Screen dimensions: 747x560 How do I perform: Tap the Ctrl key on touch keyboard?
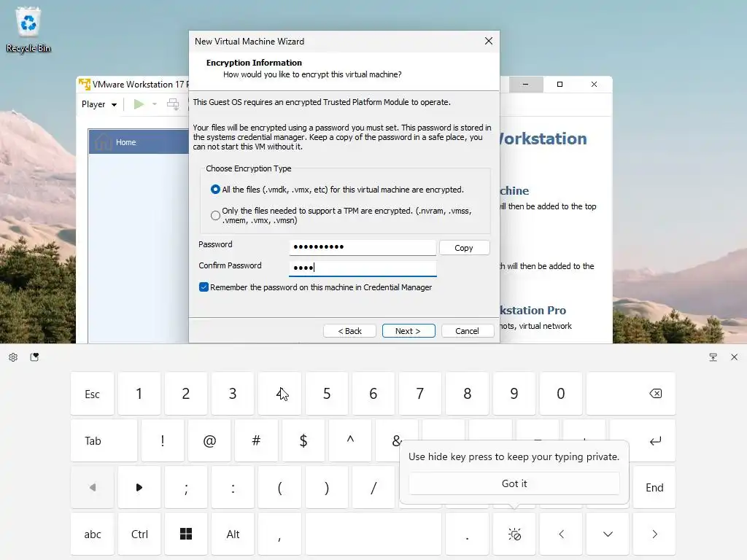[139, 534]
